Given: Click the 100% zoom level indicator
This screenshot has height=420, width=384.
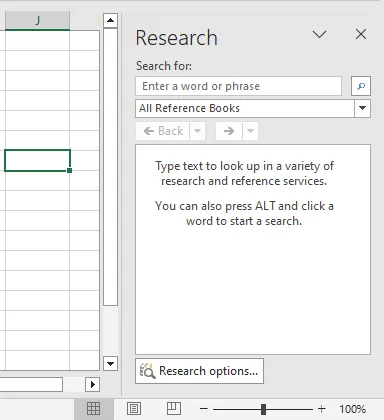Looking at the screenshot, I should pyautogui.click(x=353, y=409).
